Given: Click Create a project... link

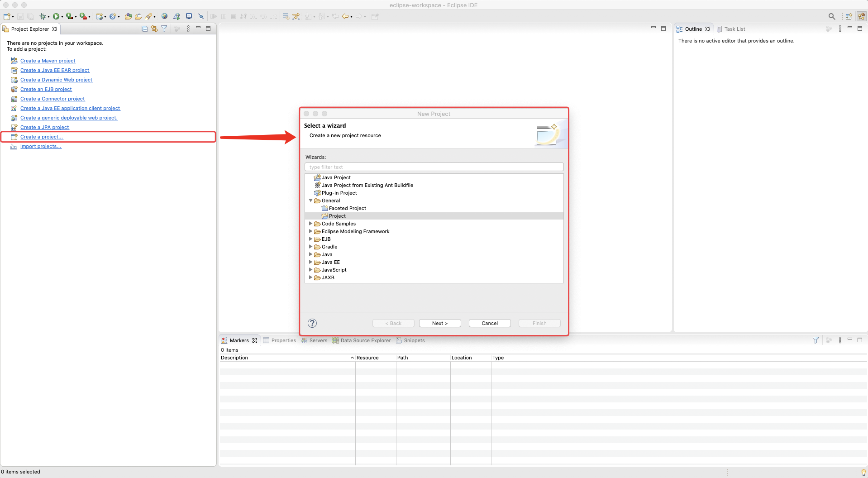Looking at the screenshot, I should click(x=42, y=137).
